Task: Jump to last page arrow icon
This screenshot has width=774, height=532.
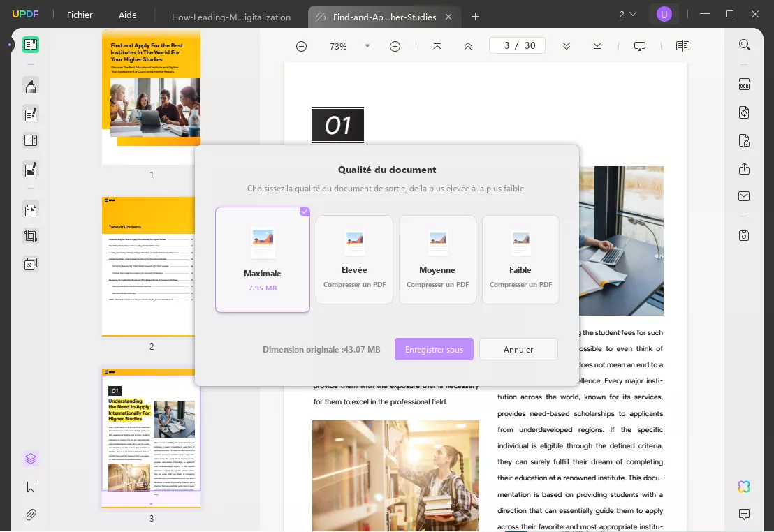Action: tap(597, 46)
